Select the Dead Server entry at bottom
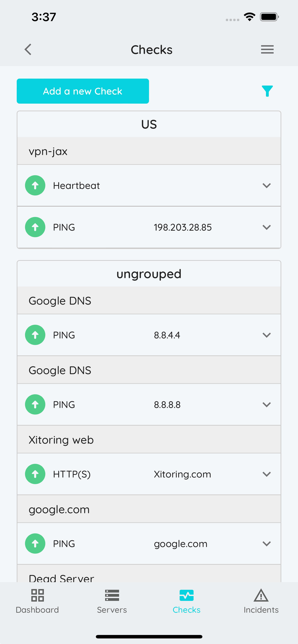 point(149,577)
